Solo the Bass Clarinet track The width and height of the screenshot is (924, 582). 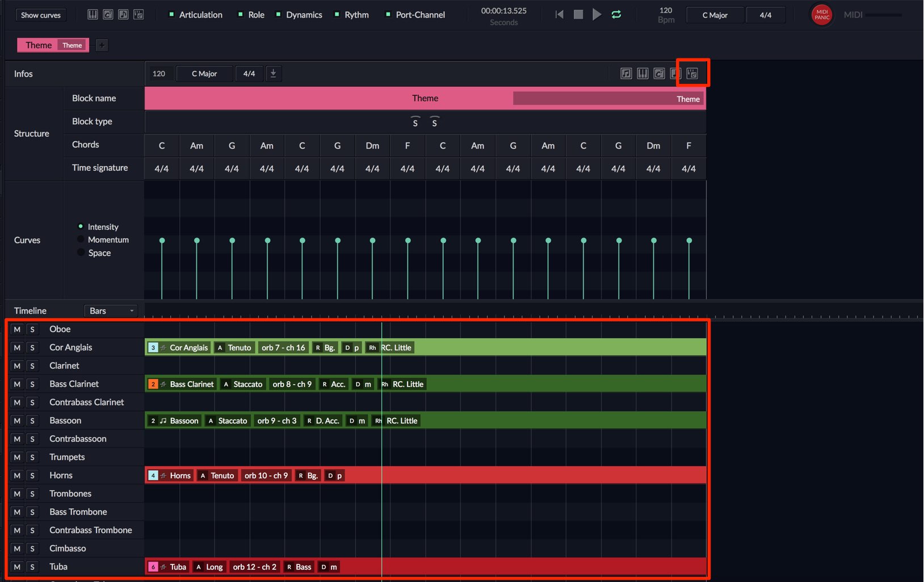32,384
